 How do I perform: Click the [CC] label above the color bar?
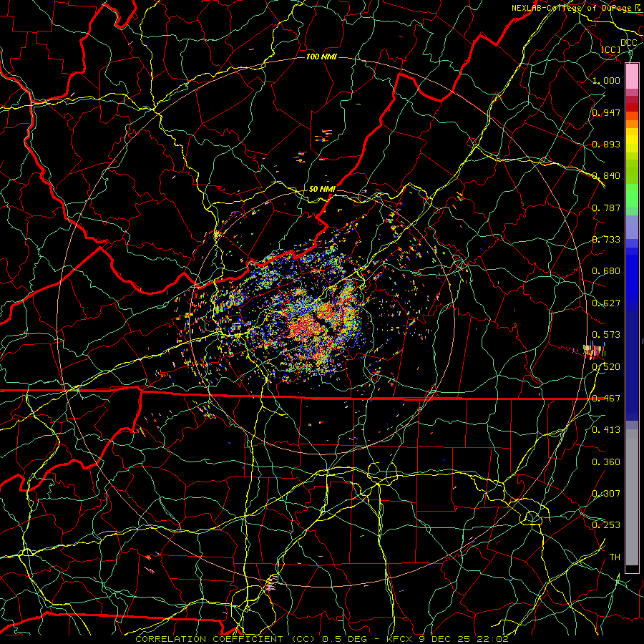(x=611, y=49)
